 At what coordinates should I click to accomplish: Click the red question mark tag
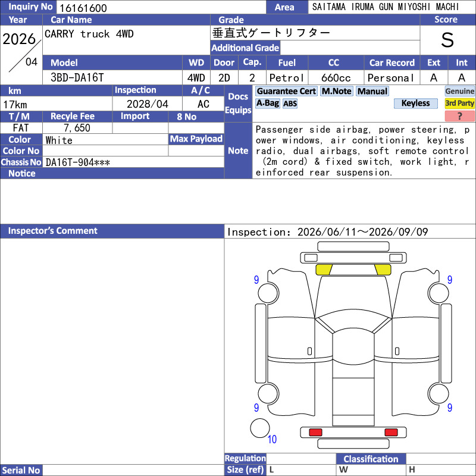click(x=459, y=116)
